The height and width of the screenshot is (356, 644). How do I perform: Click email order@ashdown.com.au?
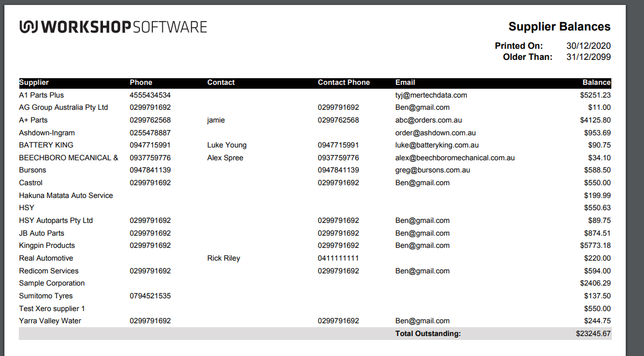(435, 133)
